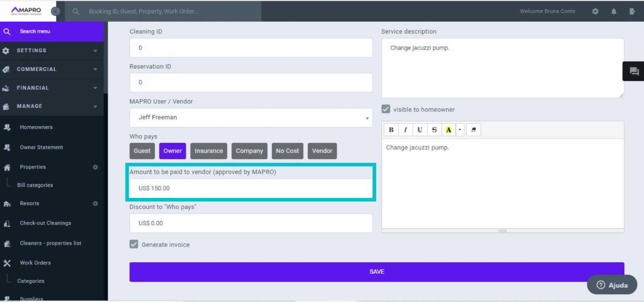Collapse sidebar with the arrow button
This screenshot has height=302, width=644.
pos(56,11)
